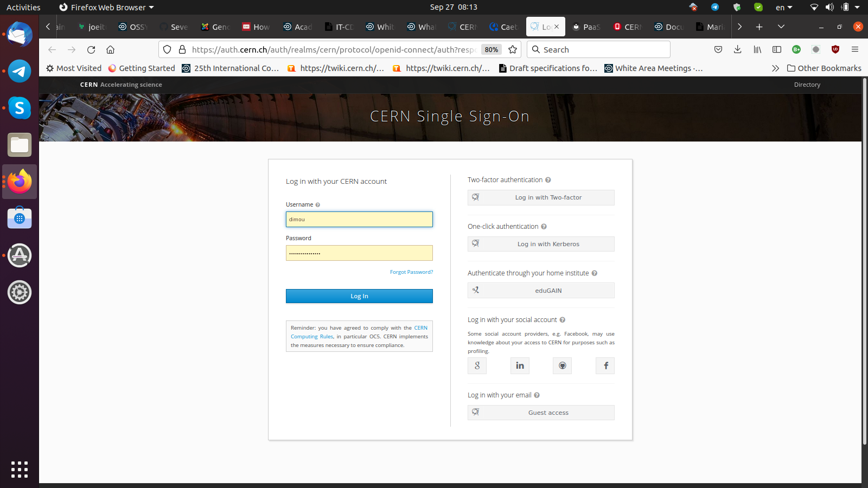Viewport: 868px width, 488px height.
Task: Switch to the IT-CD tab
Action: tap(339, 27)
